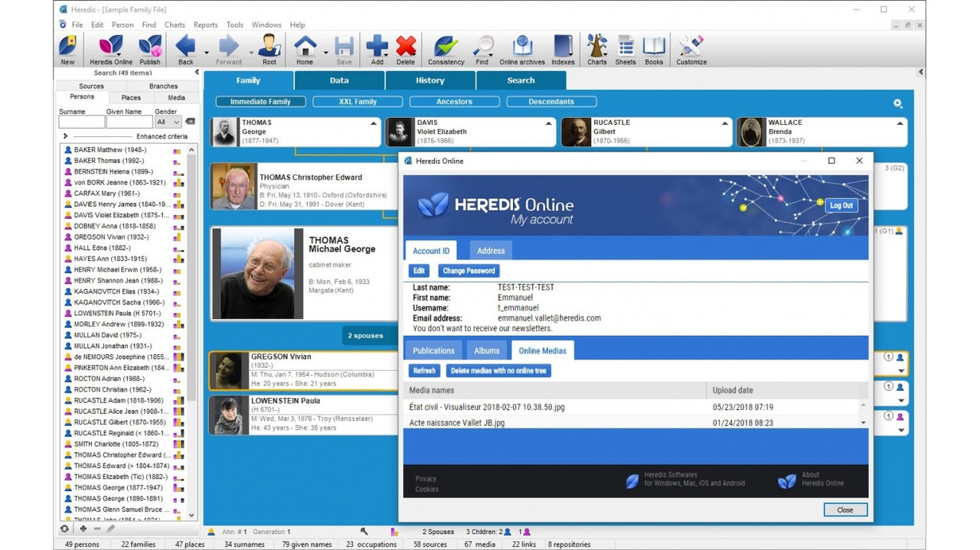Screen dimensions: 980x550
Task: Open Find magnifier in toolbar
Action: 482,50
